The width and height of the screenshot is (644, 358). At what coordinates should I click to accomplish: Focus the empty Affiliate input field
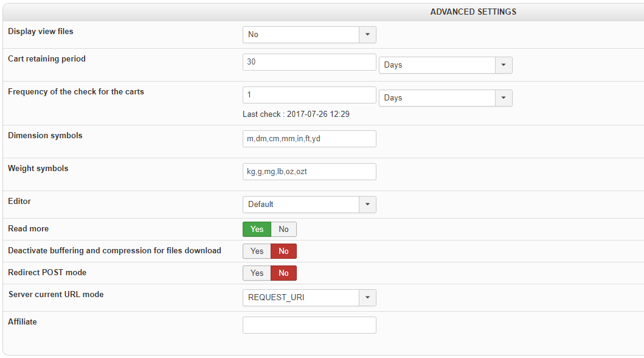coord(309,325)
